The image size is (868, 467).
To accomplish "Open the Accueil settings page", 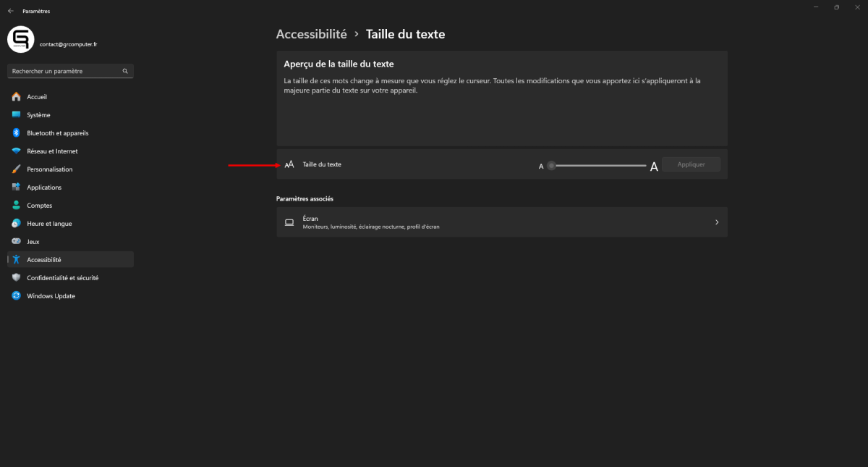I will click(70, 97).
